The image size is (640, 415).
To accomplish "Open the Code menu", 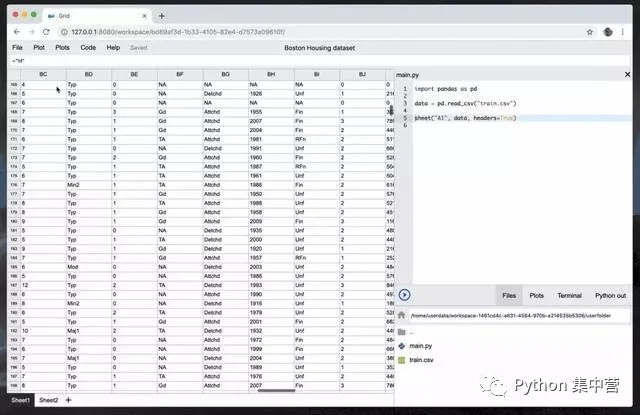I will (88, 47).
